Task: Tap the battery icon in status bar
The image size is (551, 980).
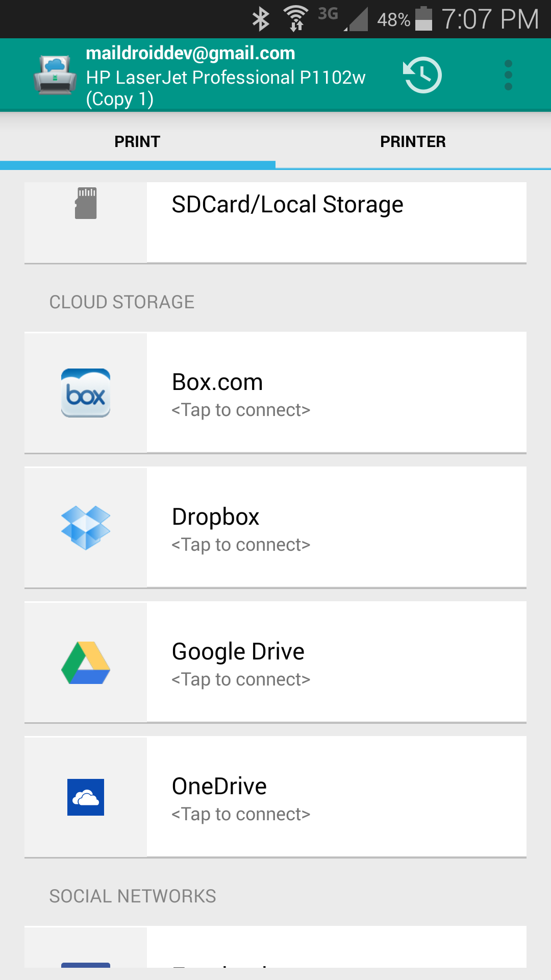Action: pos(423,19)
